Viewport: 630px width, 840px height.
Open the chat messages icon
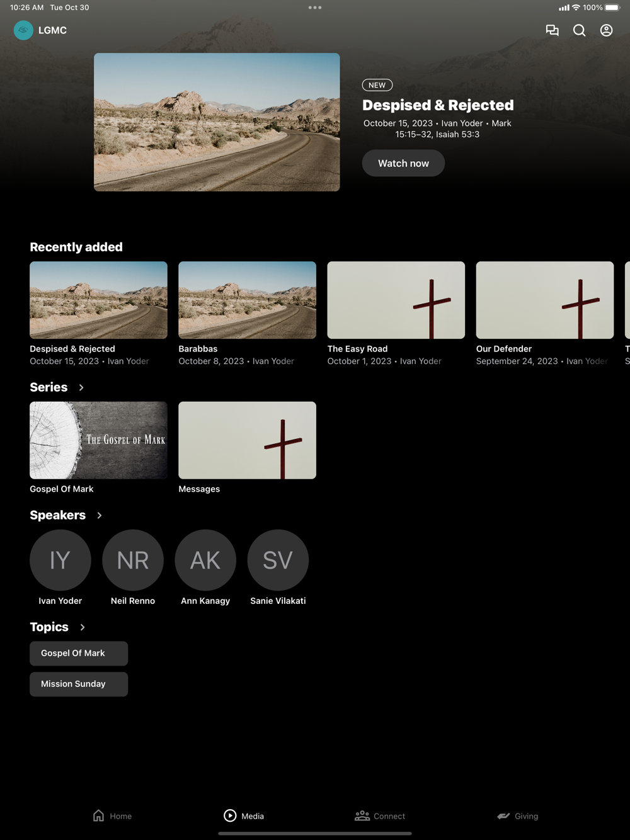pos(552,30)
